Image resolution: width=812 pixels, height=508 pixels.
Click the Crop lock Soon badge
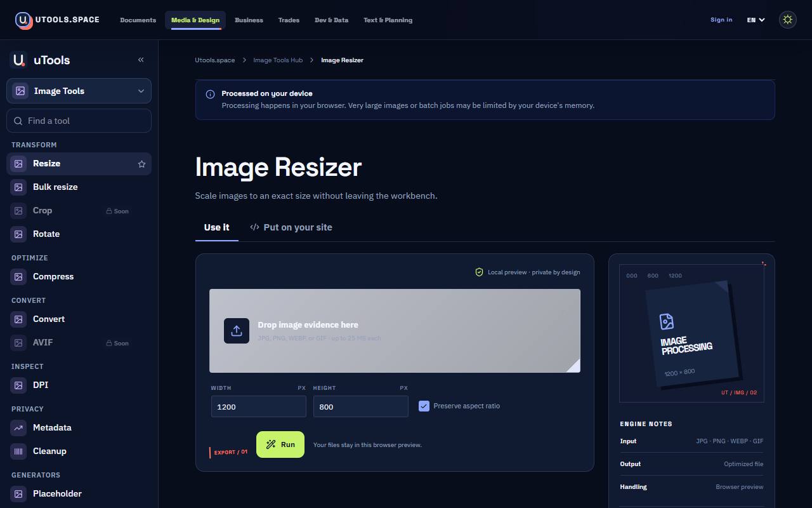[x=117, y=211]
